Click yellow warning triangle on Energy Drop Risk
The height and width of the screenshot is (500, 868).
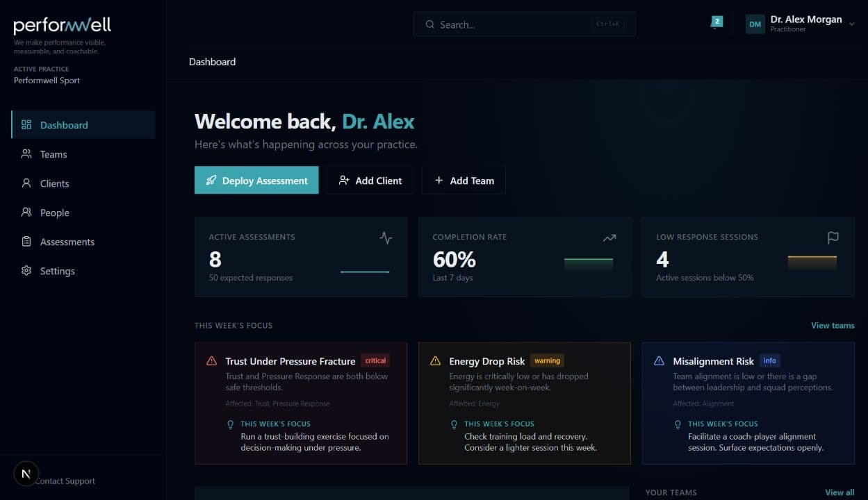pyautogui.click(x=436, y=361)
